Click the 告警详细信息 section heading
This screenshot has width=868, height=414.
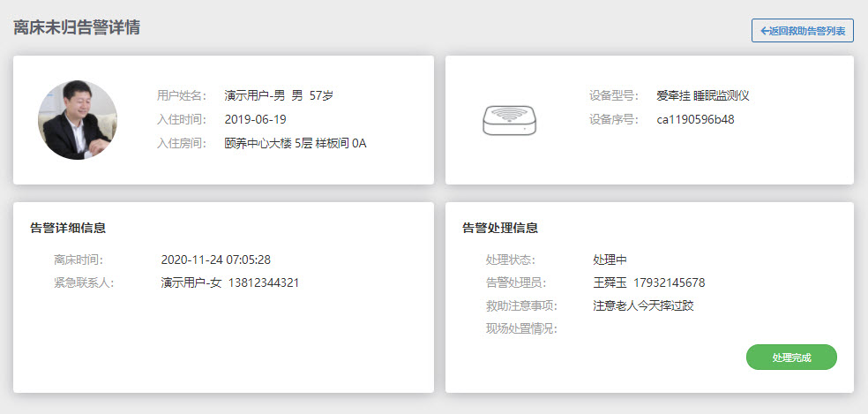pyautogui.click(x=68, y=228)
